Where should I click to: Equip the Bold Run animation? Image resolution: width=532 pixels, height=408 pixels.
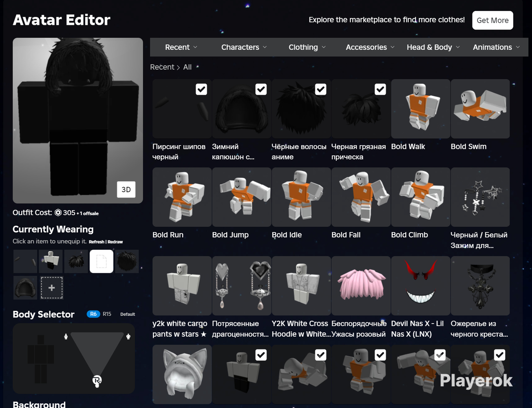click(182, 197)
